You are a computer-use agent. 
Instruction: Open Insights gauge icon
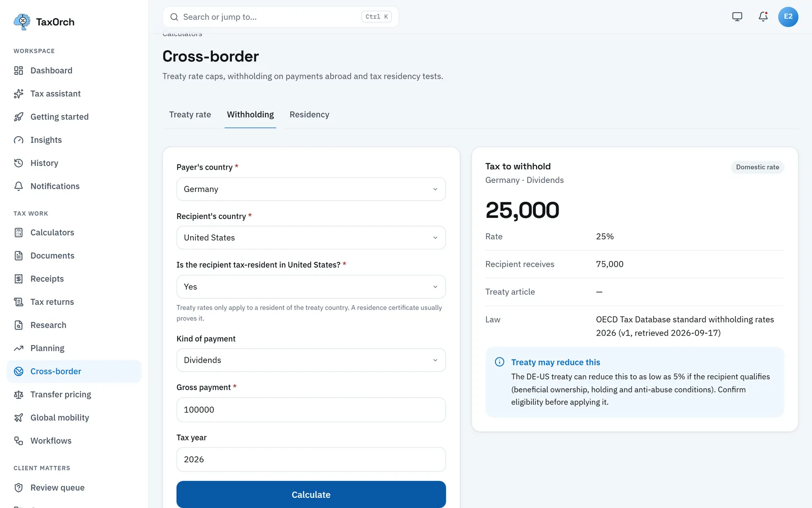19,140
